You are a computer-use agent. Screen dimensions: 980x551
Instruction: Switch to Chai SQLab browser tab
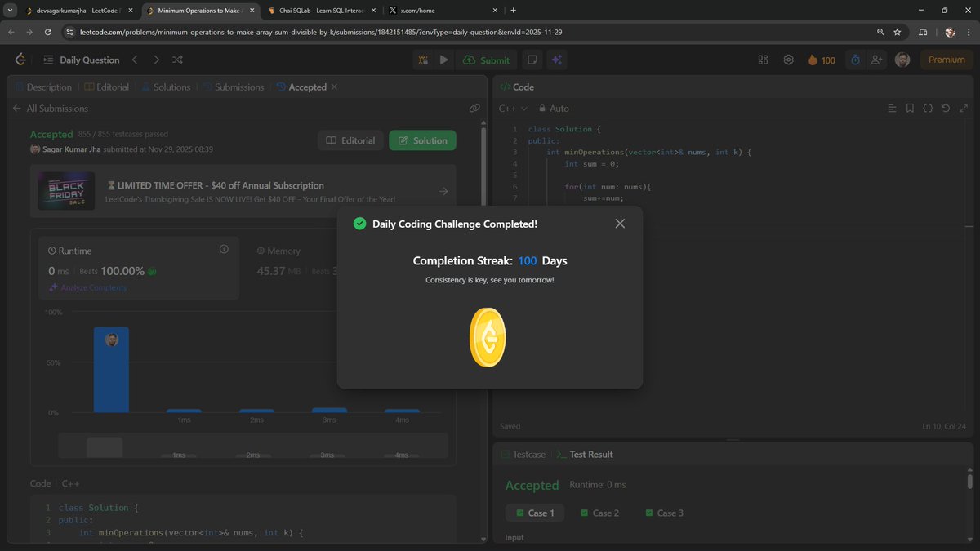tap(320, 10)
